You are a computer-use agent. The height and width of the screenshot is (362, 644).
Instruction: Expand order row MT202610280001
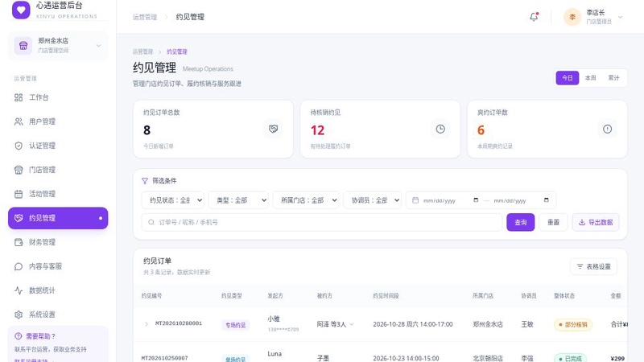(x=147, y=324)
